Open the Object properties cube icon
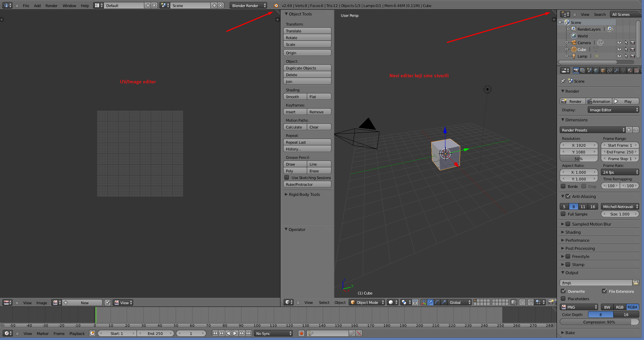Screen dimensions: 644x340 point(603,70)
